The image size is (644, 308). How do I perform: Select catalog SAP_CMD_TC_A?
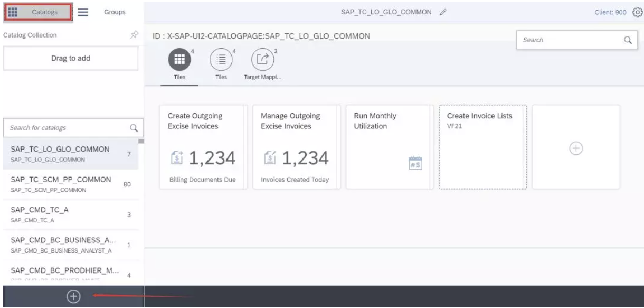[x=71, y=214]
